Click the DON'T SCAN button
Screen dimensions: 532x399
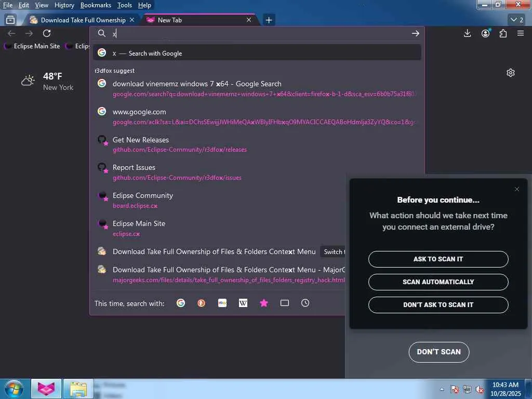coord(438,352)
